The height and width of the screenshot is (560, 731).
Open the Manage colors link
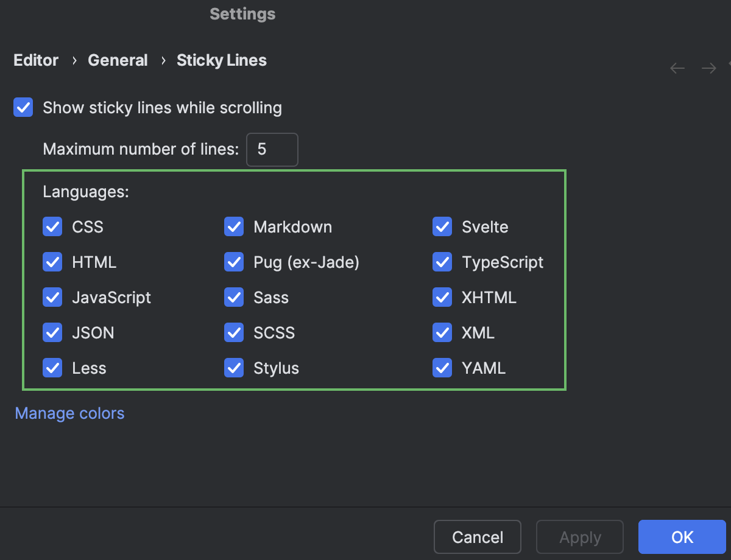(x=69, y=413)
